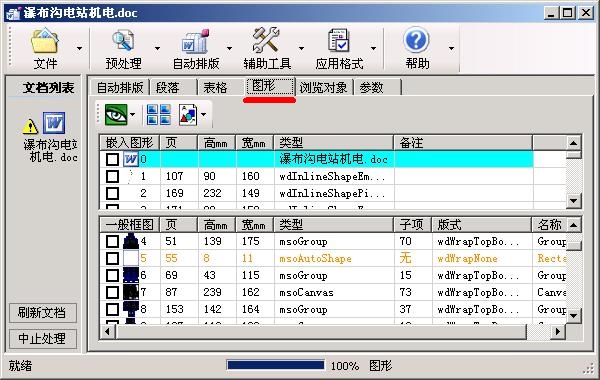Switch to the 段落 tab
Screen dimensions: 600x380
173,88
